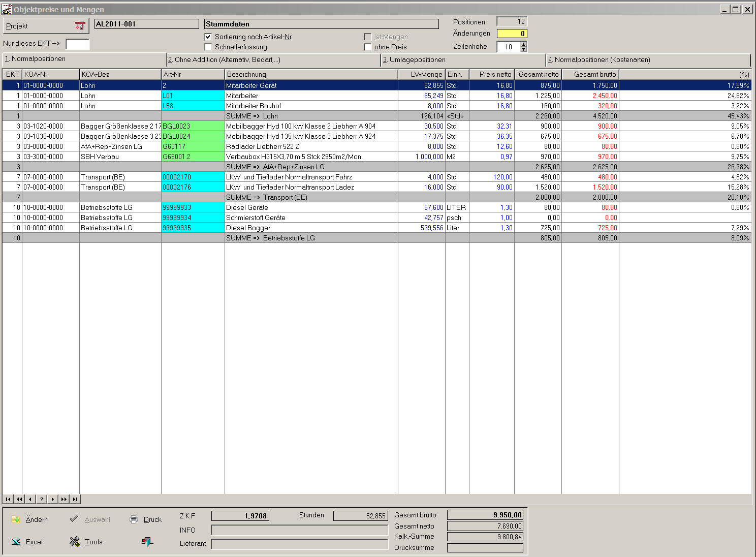Enable the Schnellerfassung checkbox
This screenshot has height=557, width=756.
208,47
